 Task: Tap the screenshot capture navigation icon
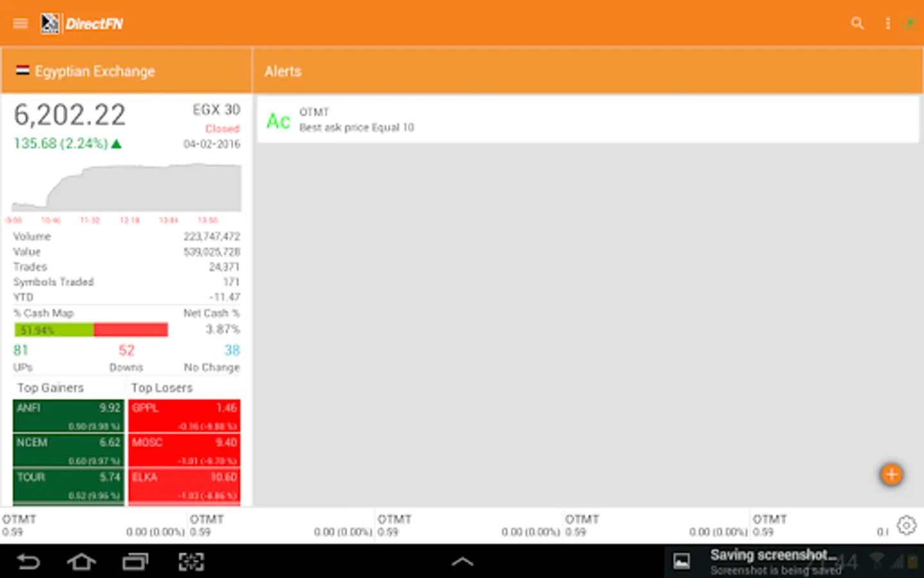pos(191,562)
